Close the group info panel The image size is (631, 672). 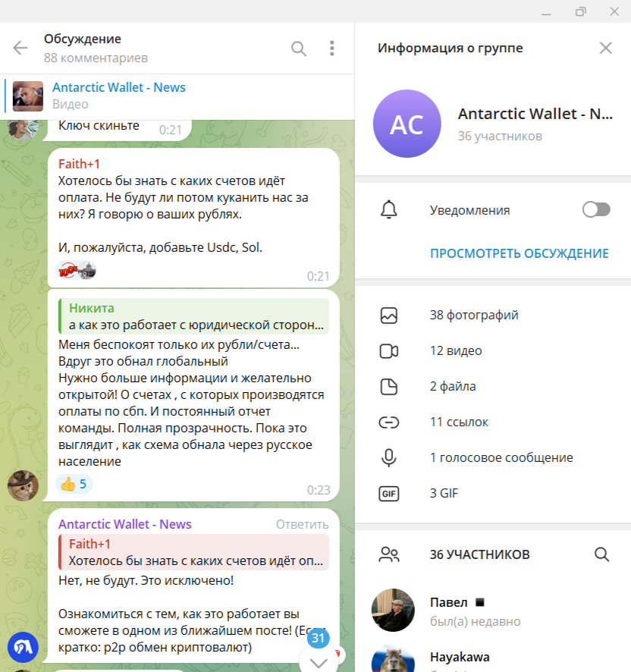pos(605,48)
